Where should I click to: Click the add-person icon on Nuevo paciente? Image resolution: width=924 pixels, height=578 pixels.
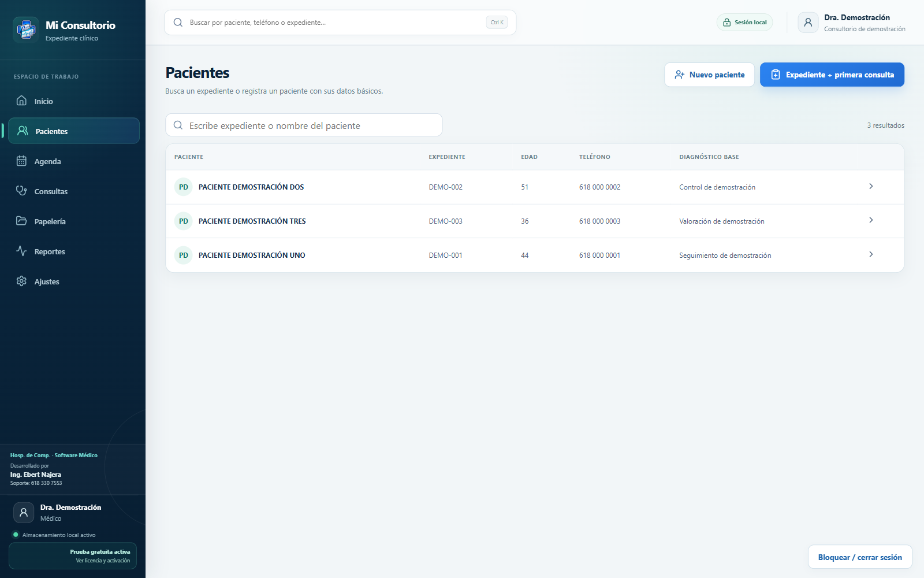click(680, 75)
